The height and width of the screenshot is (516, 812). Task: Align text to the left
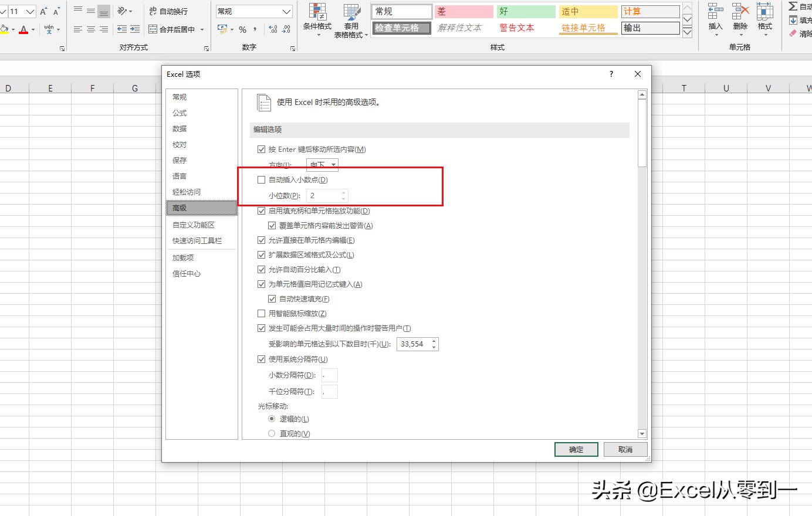coord(78,29)
